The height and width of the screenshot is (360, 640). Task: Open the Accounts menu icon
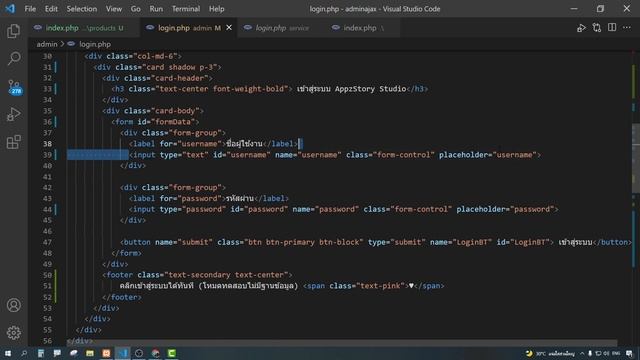13,305
